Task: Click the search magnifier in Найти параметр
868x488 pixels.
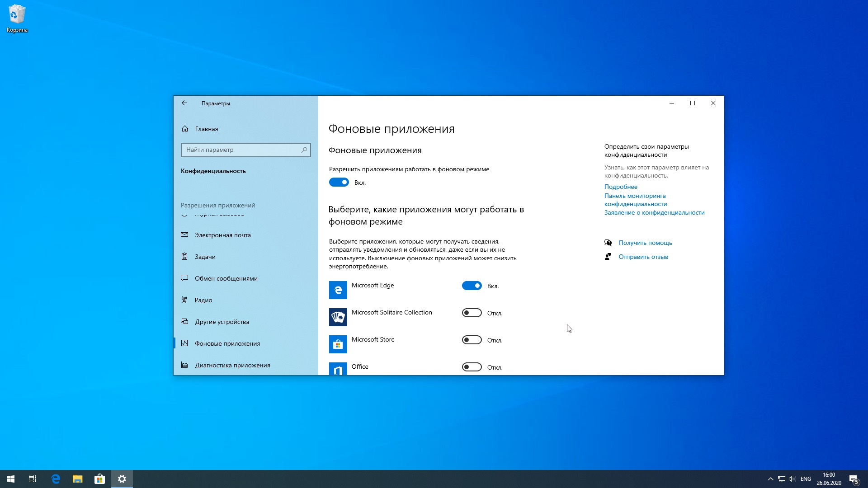Action: coord(304,150)
